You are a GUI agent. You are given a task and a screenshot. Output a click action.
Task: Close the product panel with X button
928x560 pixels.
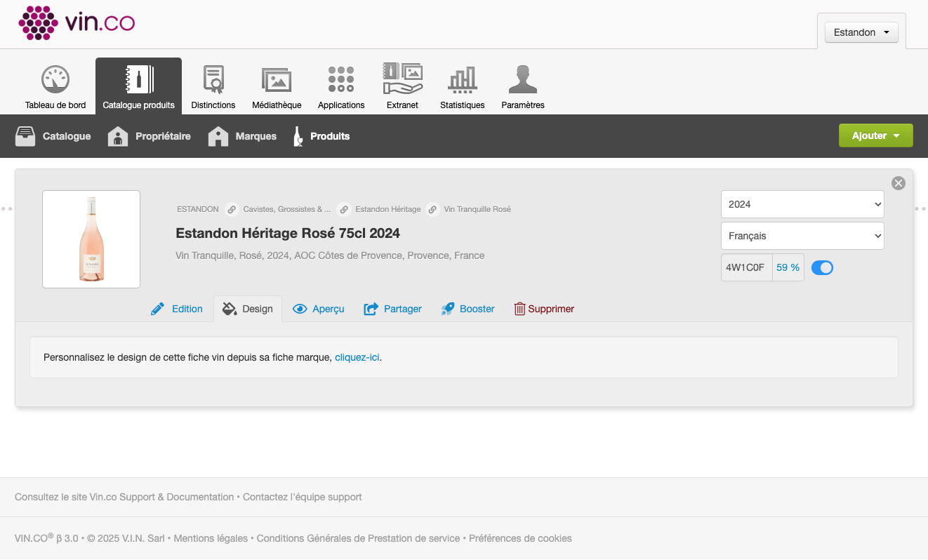tap(898, 183)
